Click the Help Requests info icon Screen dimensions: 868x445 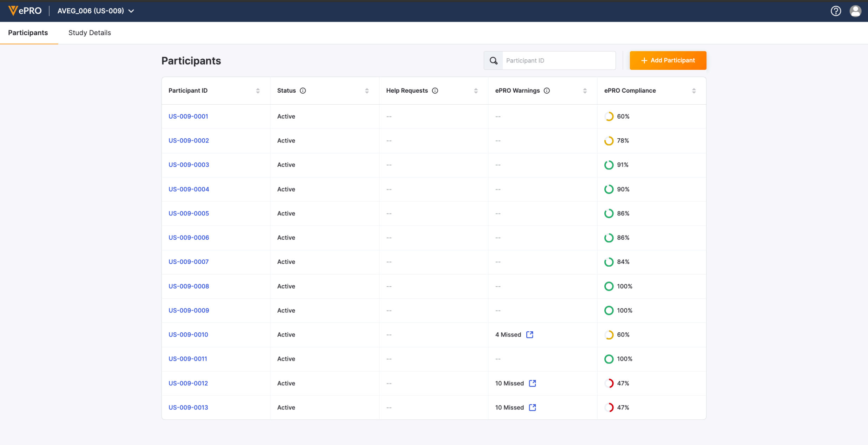tap(435, 91)
